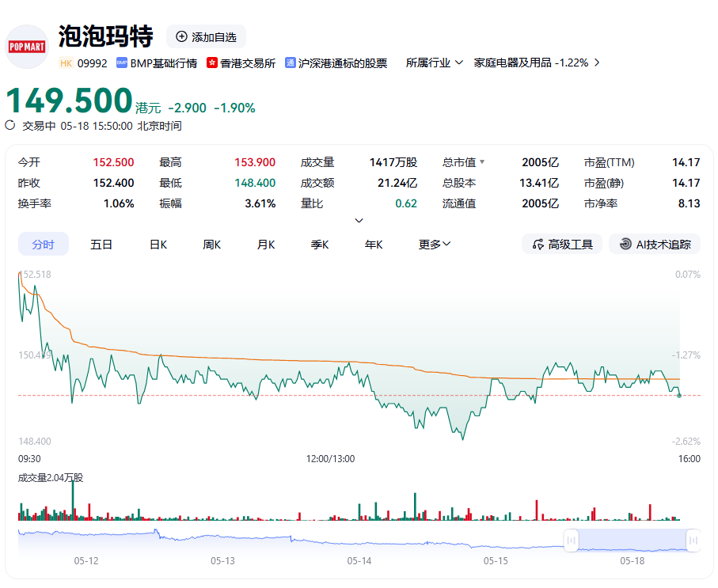This screenshot has width=718, height=588.
Task: Switch to the 日K chart tab
Action: coord(158,244)
